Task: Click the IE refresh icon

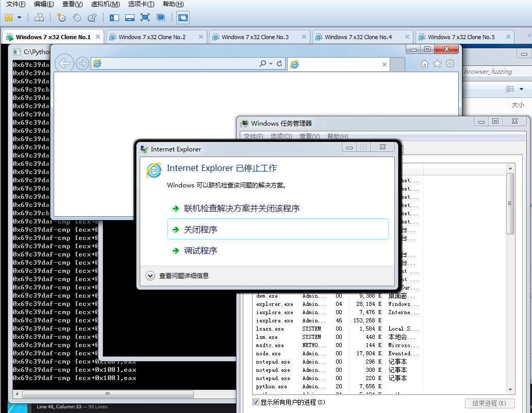Action: pos(279,63)
